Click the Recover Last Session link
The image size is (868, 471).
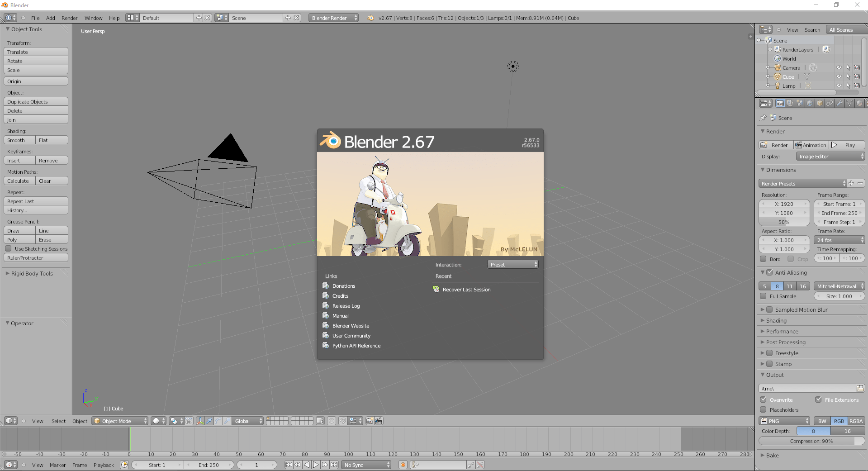pos(466,290)
